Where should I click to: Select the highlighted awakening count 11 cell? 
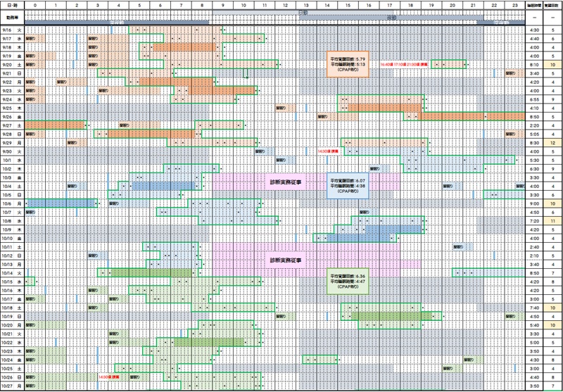pyautogui.click(x=554, y=220)
